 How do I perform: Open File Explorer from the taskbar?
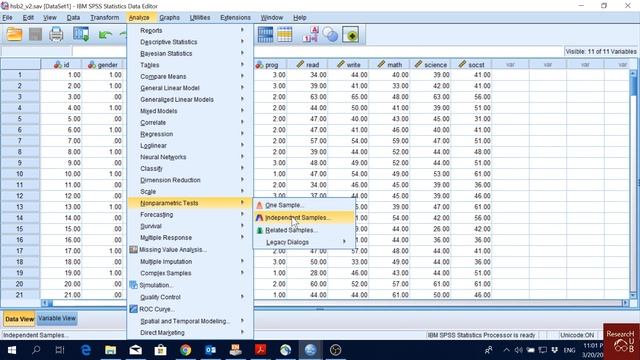coord(111,350)
